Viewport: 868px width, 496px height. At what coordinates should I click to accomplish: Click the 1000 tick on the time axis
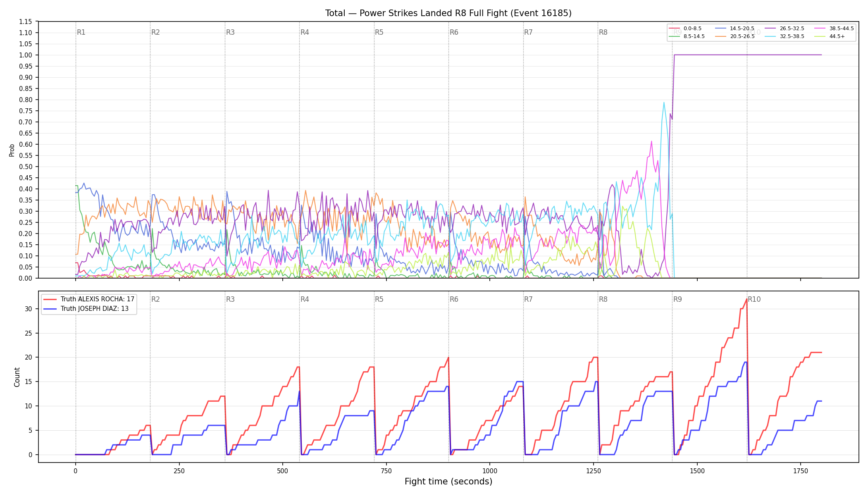pos(490,471)
